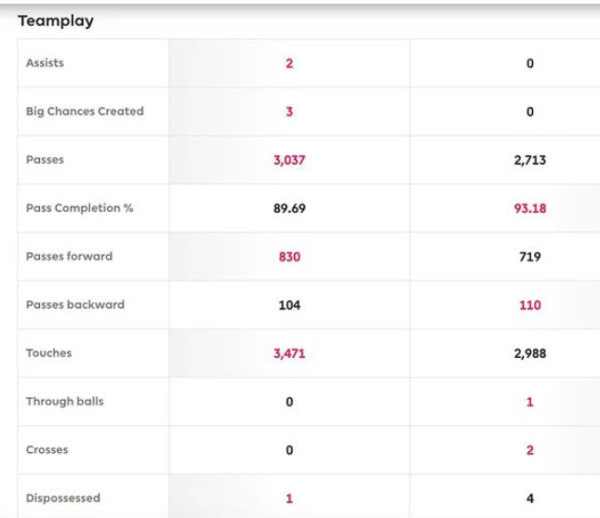This screenshot has width=600, height=518.
Task: Click the Teamplay section heading
Action: click(55, 20)
